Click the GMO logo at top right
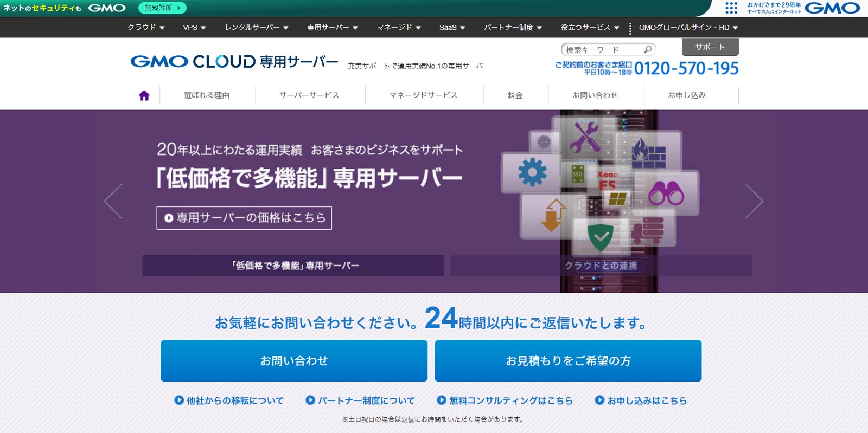Viewport: 868px width, 433px height. point(832,8)
